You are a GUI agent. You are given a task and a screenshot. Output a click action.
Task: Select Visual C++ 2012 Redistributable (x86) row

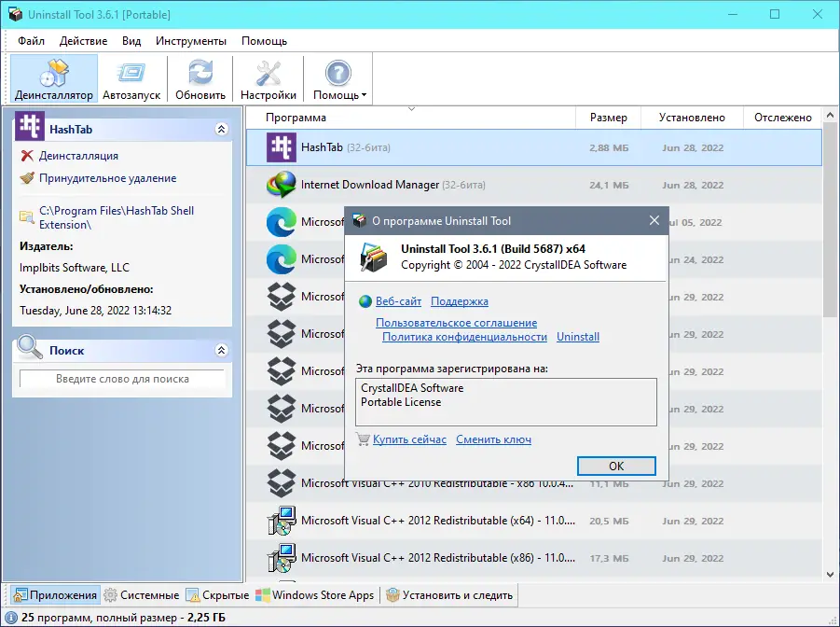point(533,558)
